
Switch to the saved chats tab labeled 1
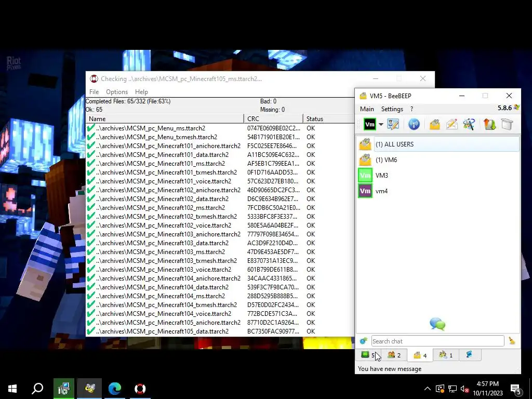(446, 355)
